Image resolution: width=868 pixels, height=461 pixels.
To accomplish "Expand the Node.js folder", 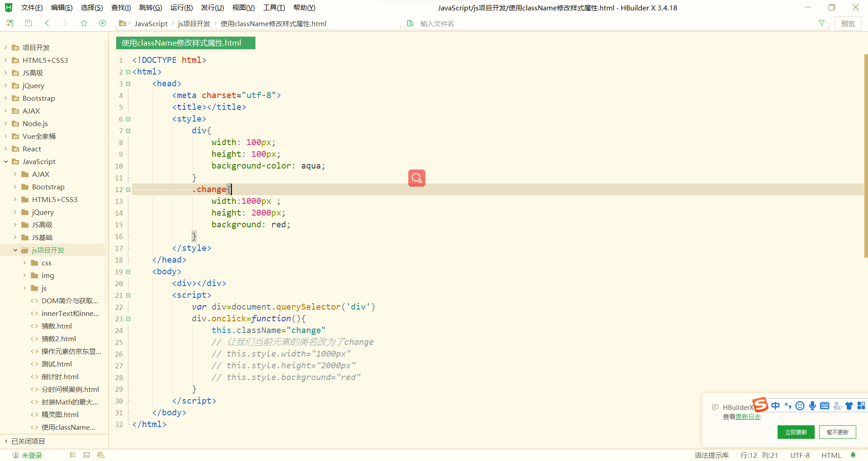I will (5, 123).
